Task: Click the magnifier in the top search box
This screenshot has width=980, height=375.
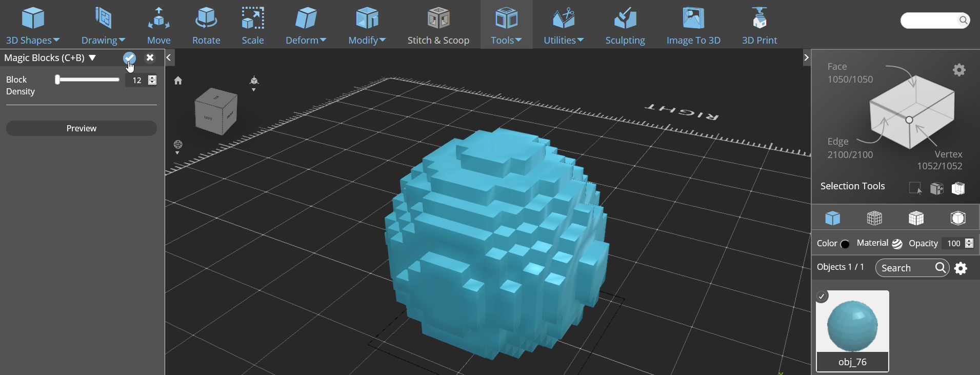Action: pos(964,21)
